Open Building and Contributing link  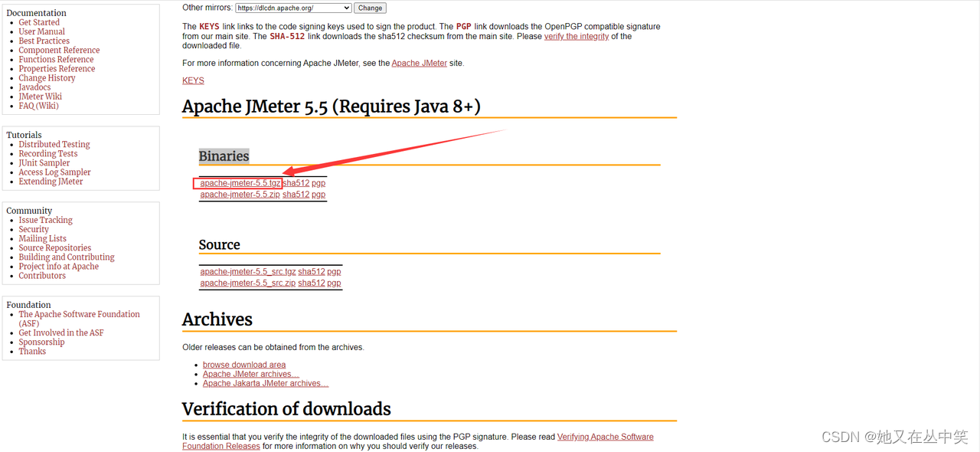coord(67,257)
